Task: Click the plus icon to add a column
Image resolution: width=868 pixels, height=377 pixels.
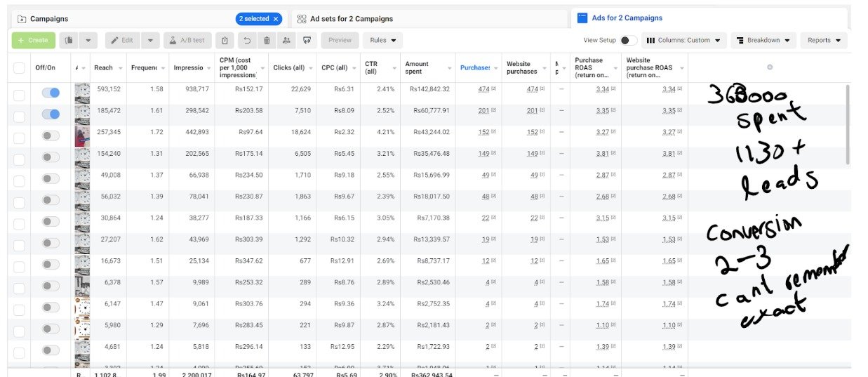Action: point(769,67)
